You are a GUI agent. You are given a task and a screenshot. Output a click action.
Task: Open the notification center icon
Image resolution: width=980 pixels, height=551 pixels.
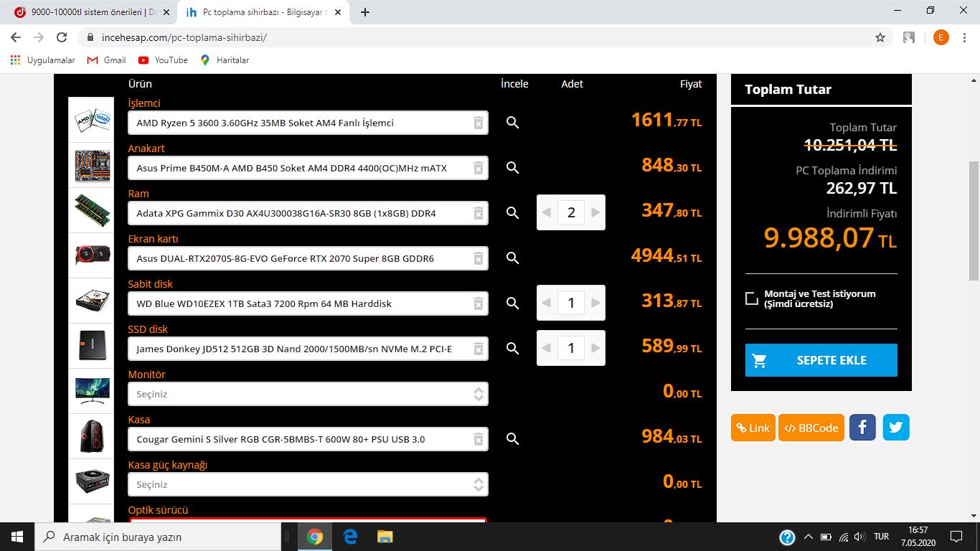coord(956,537)
